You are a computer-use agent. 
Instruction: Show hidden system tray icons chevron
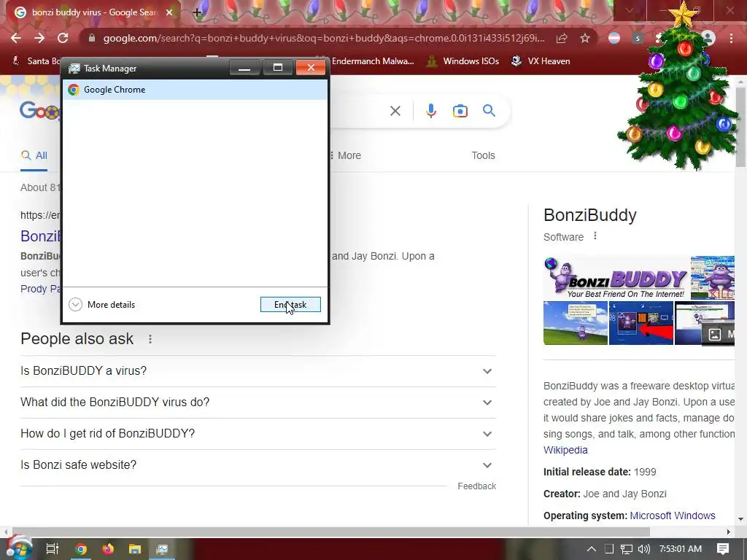[591, 549]
